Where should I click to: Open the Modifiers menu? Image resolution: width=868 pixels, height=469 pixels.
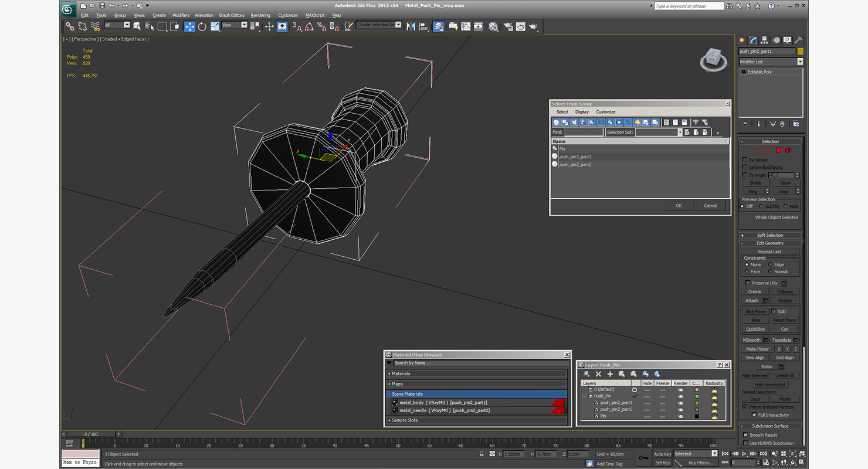point(181,15)
